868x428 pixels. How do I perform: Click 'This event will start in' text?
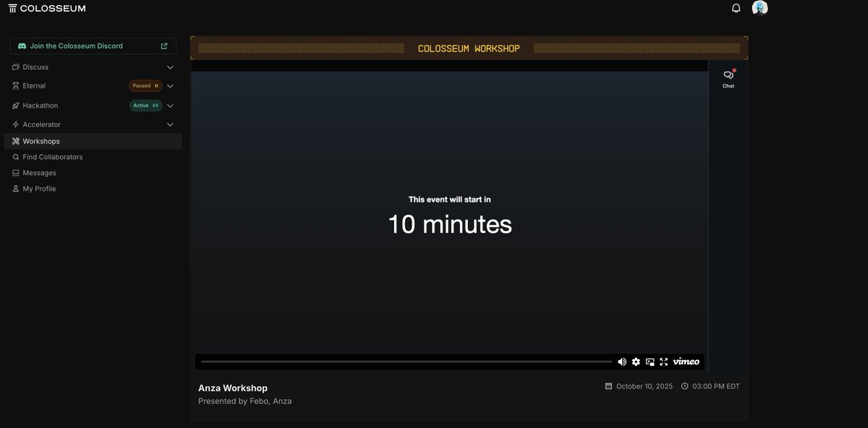click(x=450, y=199)
